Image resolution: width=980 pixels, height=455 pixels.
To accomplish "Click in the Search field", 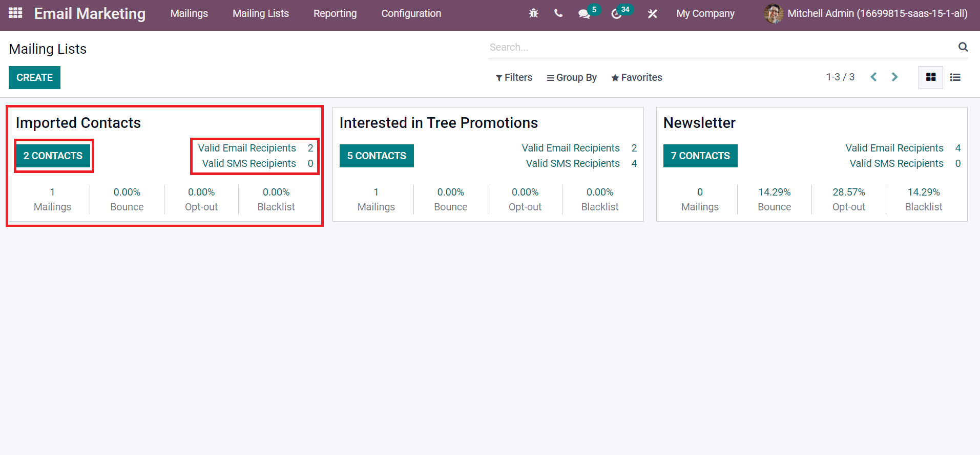I will (x=722, y=47).
